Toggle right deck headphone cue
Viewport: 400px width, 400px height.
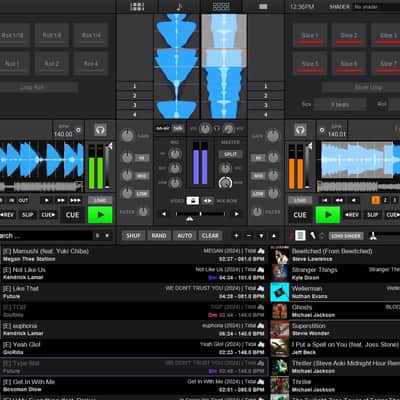[x=300, y=130]
